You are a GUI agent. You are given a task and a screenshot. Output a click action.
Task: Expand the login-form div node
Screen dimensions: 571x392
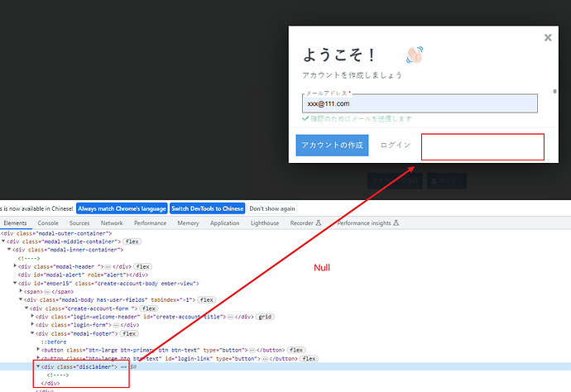(x=32, y=324)
